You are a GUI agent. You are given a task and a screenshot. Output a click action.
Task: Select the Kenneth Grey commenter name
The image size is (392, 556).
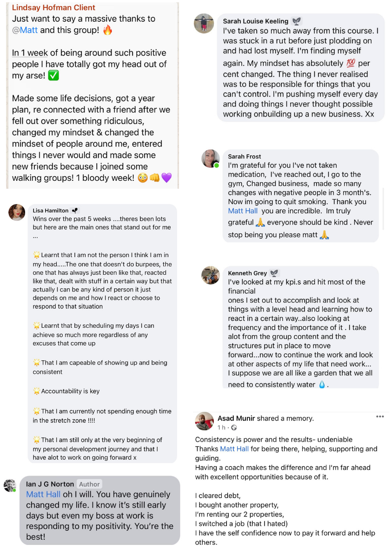point(247,273)
